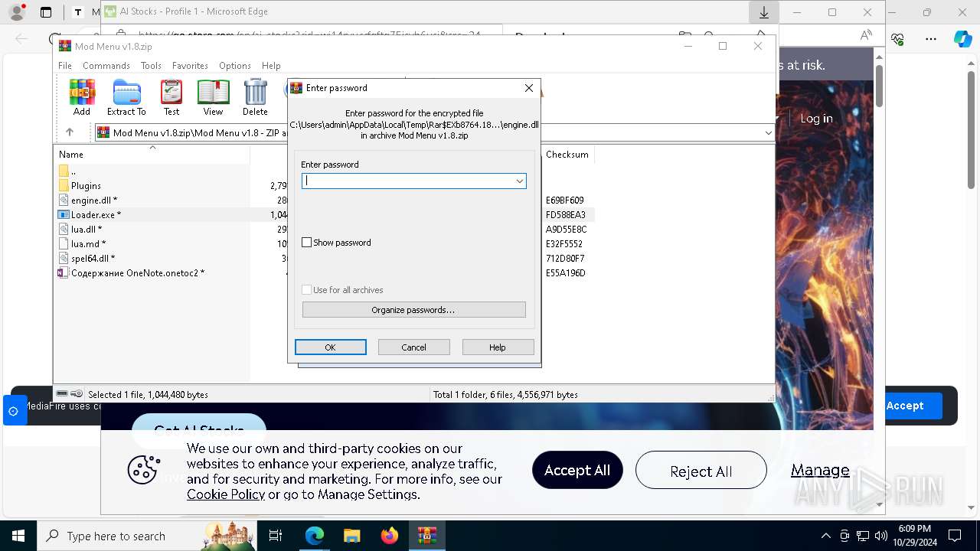Click the taskbar search box
Viewport: 980px width, 551px height.
(x=145, y=536)
